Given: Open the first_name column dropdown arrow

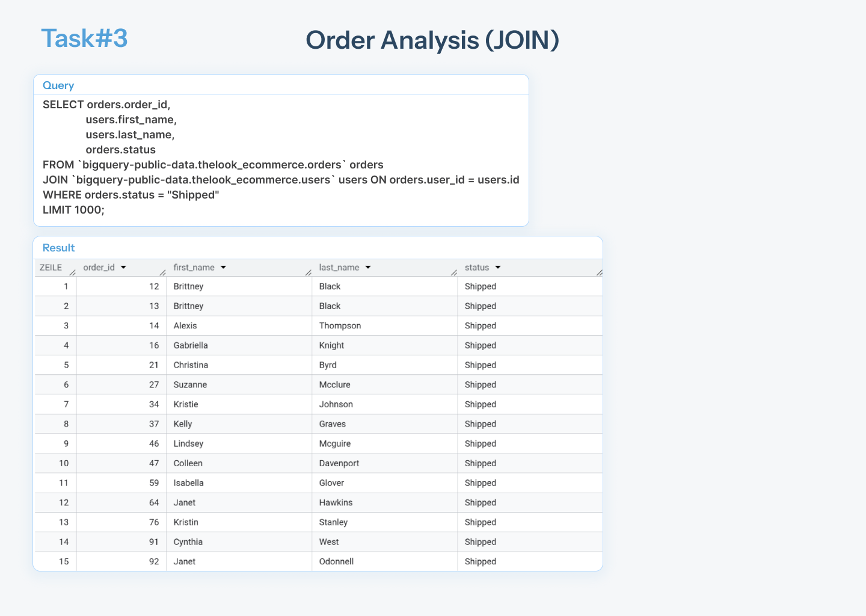Looking at the screenshot, I should (223, 268).
